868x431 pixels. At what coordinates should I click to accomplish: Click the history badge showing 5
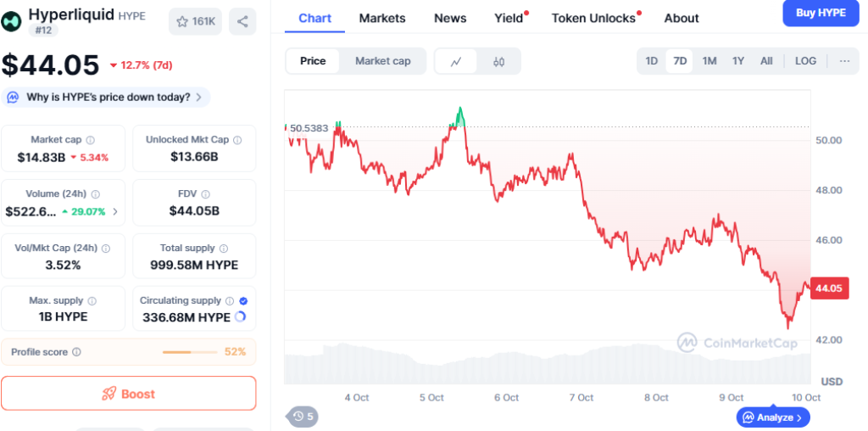tap(303, 416)
